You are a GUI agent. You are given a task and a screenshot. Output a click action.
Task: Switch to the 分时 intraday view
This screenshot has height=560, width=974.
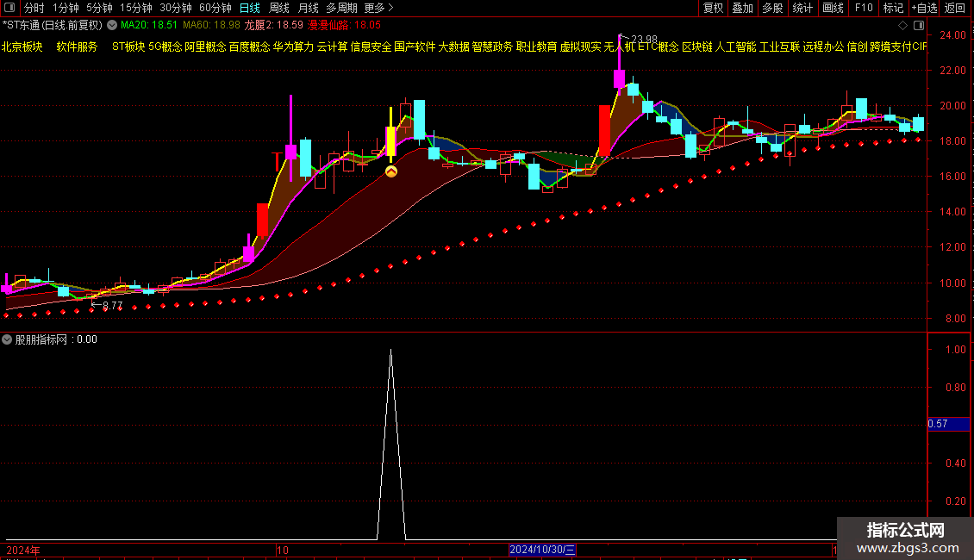click(x=34, y=8)
